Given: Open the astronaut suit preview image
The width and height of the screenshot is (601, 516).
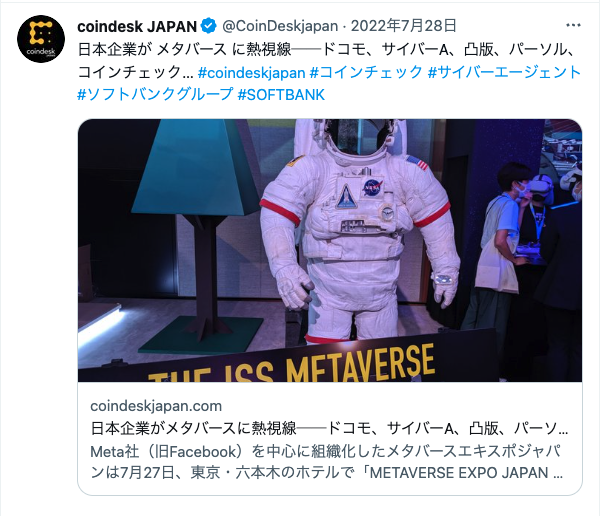Looking at the screenshot, I should [x=330, y=250].
